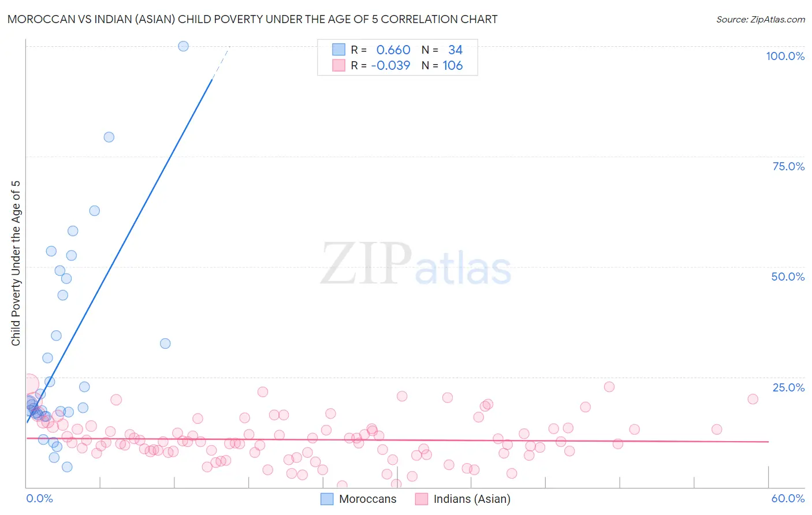Click the pink swatch beside R = -0.039

click(338, 65)
